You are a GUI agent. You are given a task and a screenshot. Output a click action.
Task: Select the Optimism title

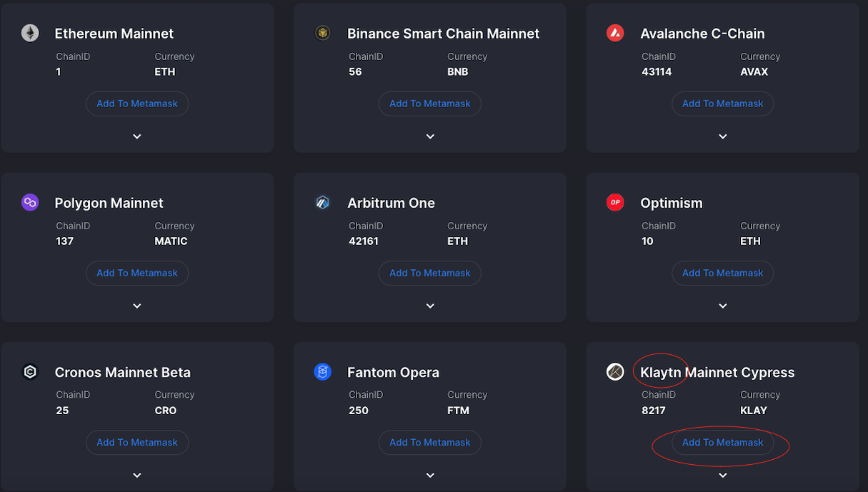pos(672,203)
